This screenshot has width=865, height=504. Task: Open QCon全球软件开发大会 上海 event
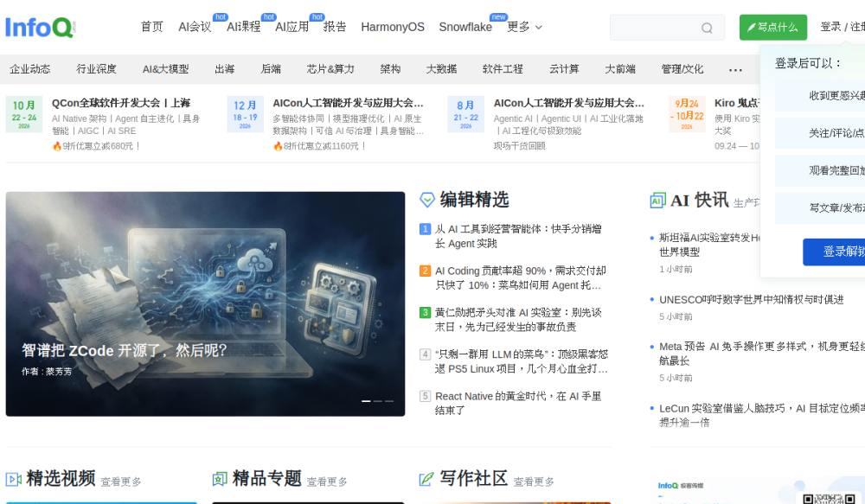121,103
